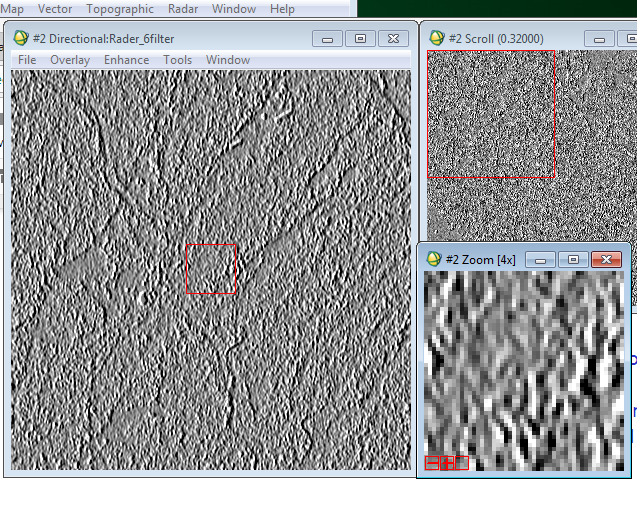Click the ENVI icon in Directional window title
The image size is (637, 509).
[x=21, y=38]
